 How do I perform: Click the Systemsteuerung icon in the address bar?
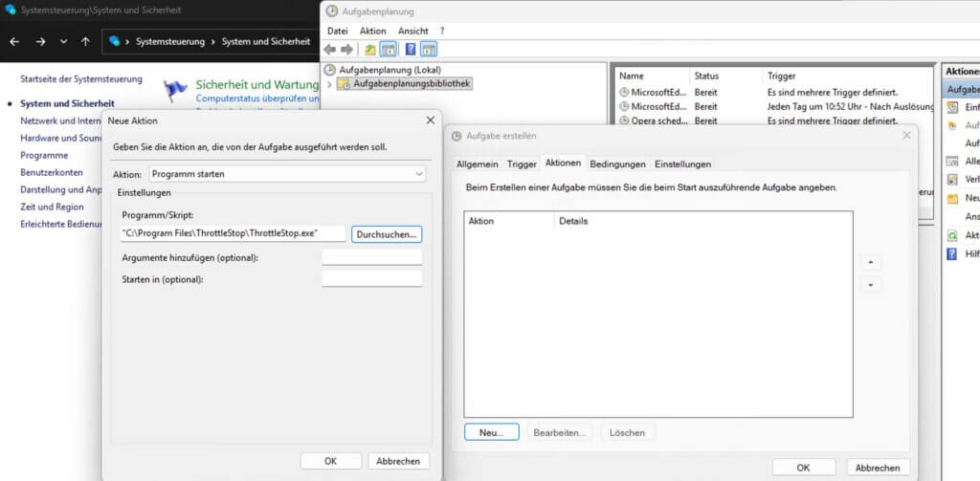[x=115, y=40]
